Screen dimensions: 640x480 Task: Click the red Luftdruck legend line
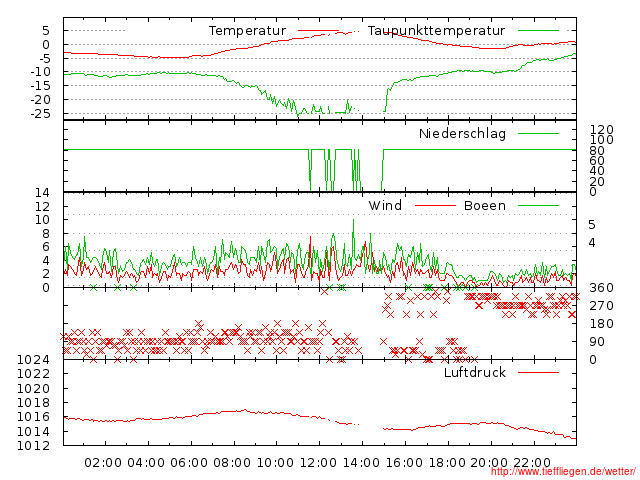538,372
